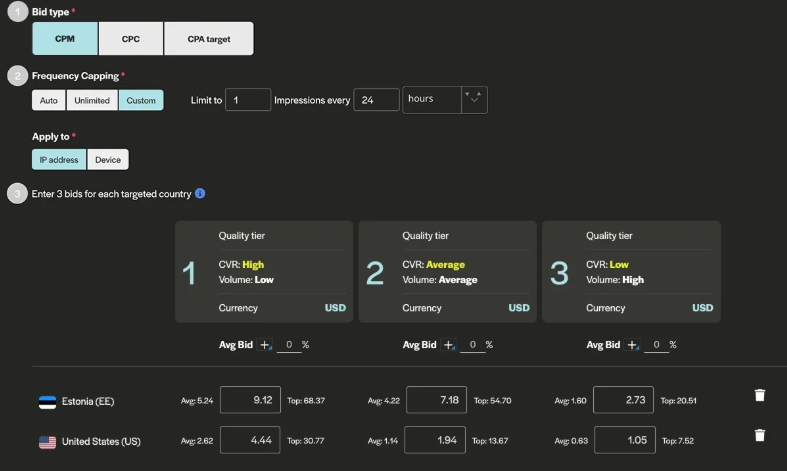Open the hours time unit dropdown
787x471 pixels.
click(x=431, y=99)
